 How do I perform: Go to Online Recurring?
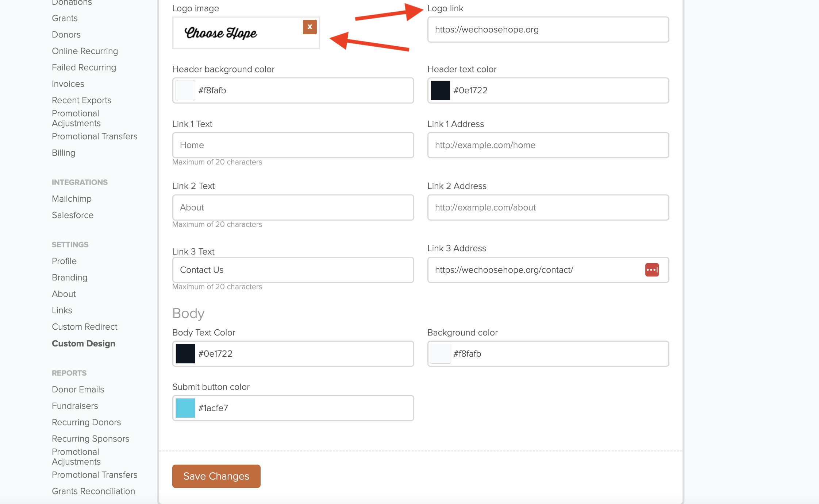(x=85, y=51)
